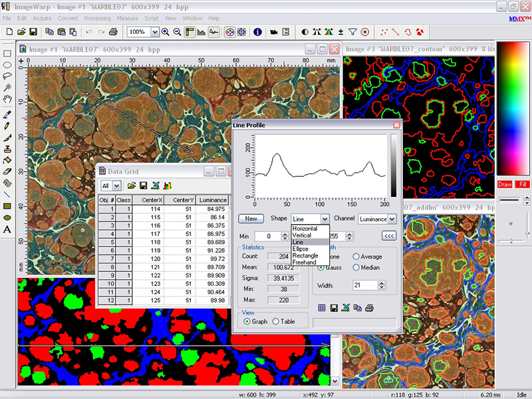Collapse Line Profile with the <<< button
The width and height of the screenshot is (532, 399).
389,236
